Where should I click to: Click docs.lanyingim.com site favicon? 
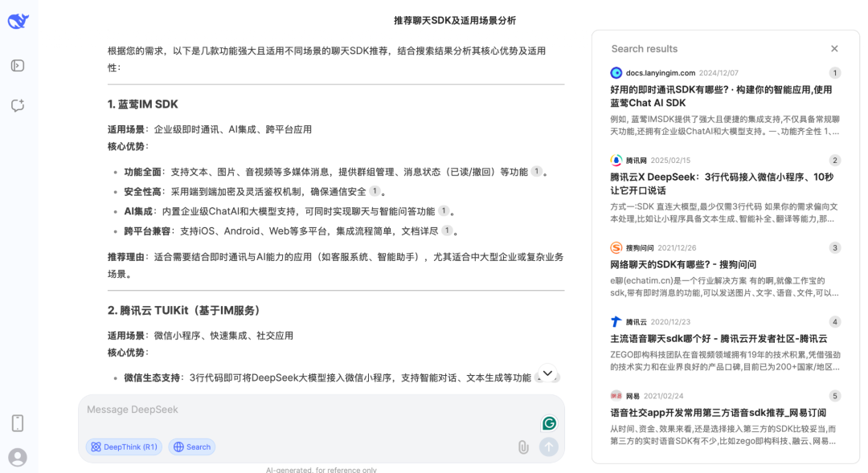(616, 73)
